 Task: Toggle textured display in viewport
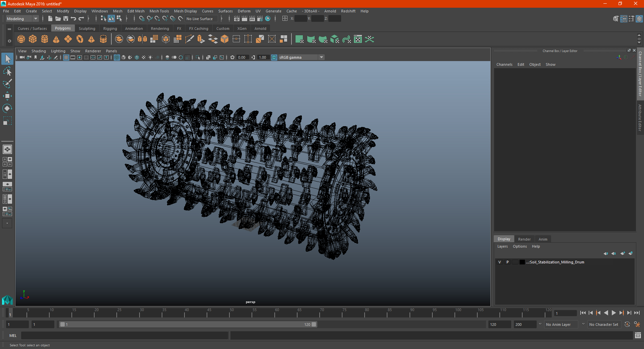144,57
